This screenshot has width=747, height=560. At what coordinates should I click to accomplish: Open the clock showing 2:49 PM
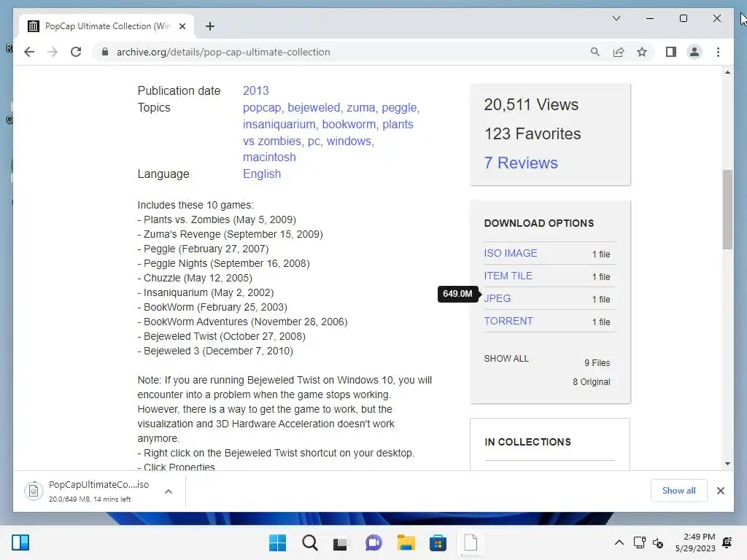coord(695,542)
